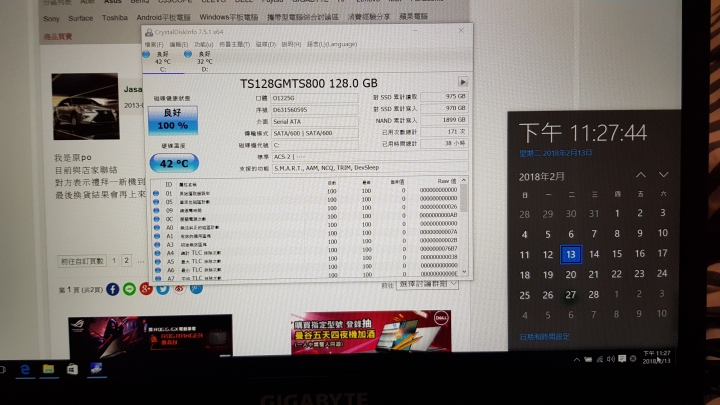The height and width of the screenshot is (405, 720).
Task: Open network icon in system tray
Action: click(600, 359)
